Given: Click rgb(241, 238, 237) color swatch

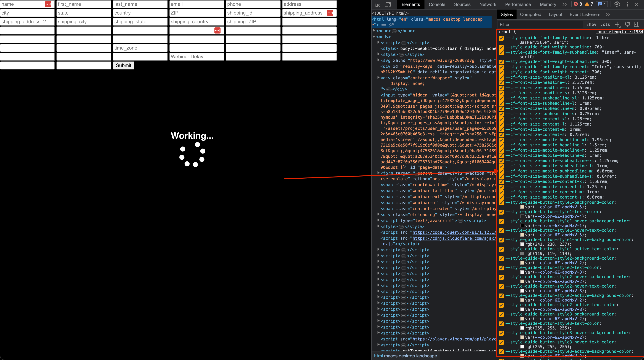Looking at the screenshot, I should point(522,244).
